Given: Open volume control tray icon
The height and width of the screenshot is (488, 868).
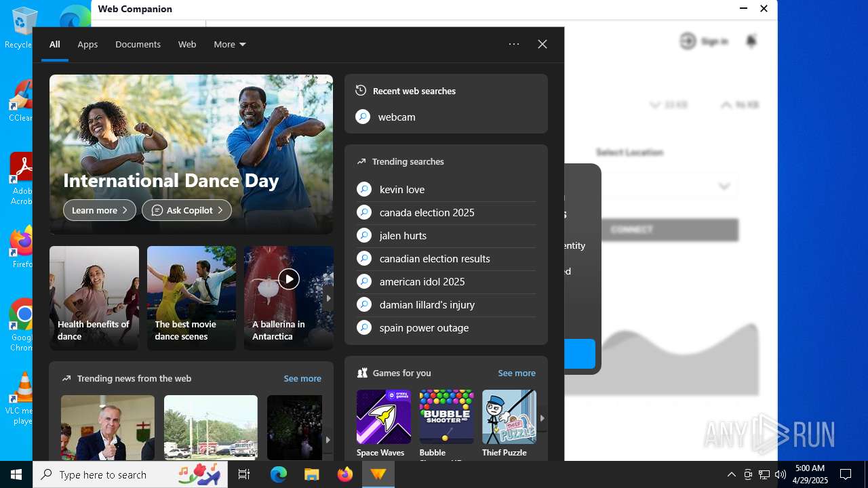Looking at the screenshot, I should click(x=781, y=474).
